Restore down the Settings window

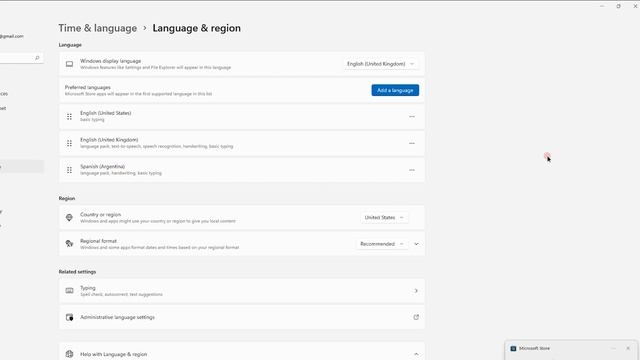coord(618,6)
